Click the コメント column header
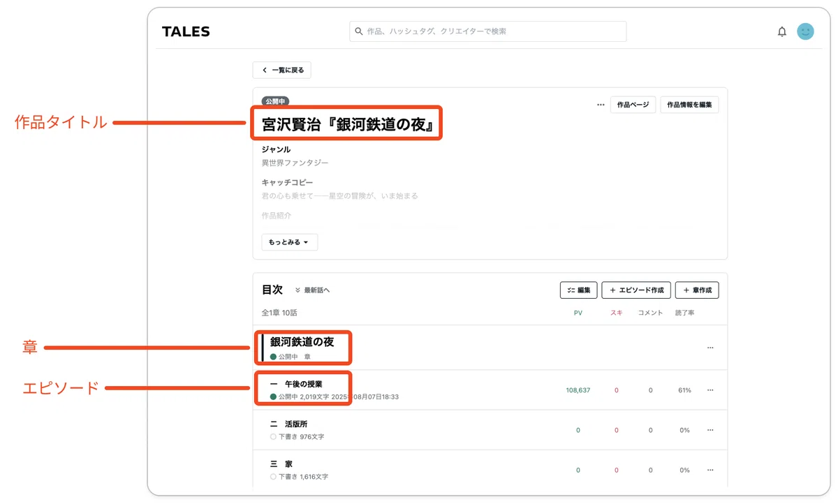The image size is (838, 504). pyautogui.click(x=650, y=313)
